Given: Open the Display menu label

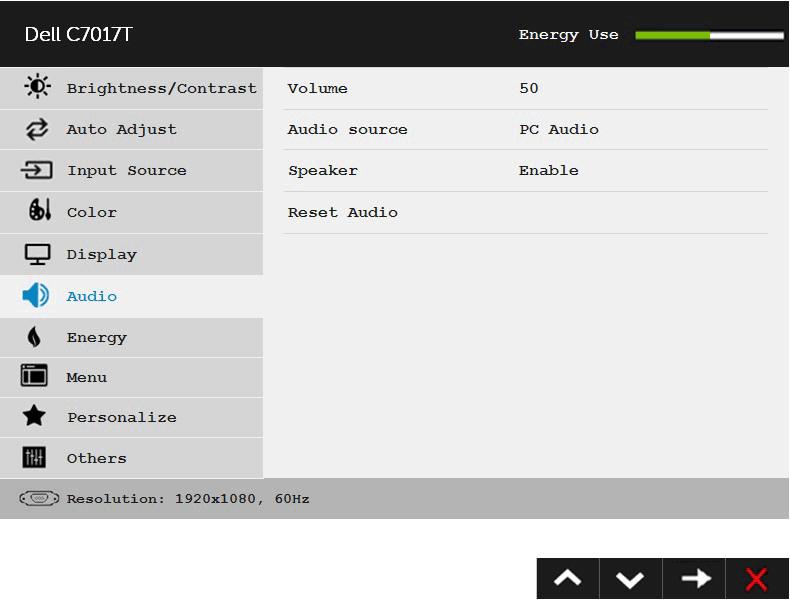Looking at the screenshot, I should (102, 254).
